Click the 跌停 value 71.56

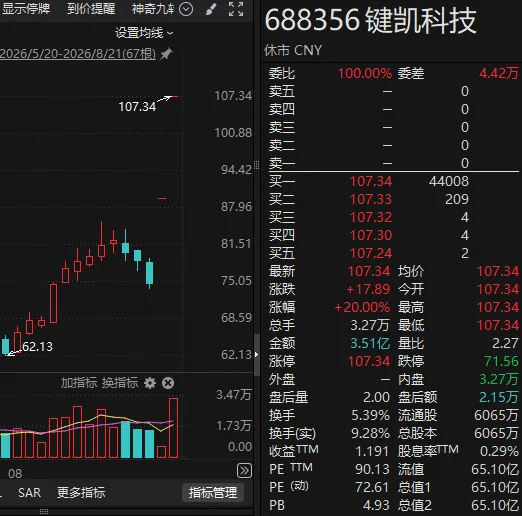point(501,361)
